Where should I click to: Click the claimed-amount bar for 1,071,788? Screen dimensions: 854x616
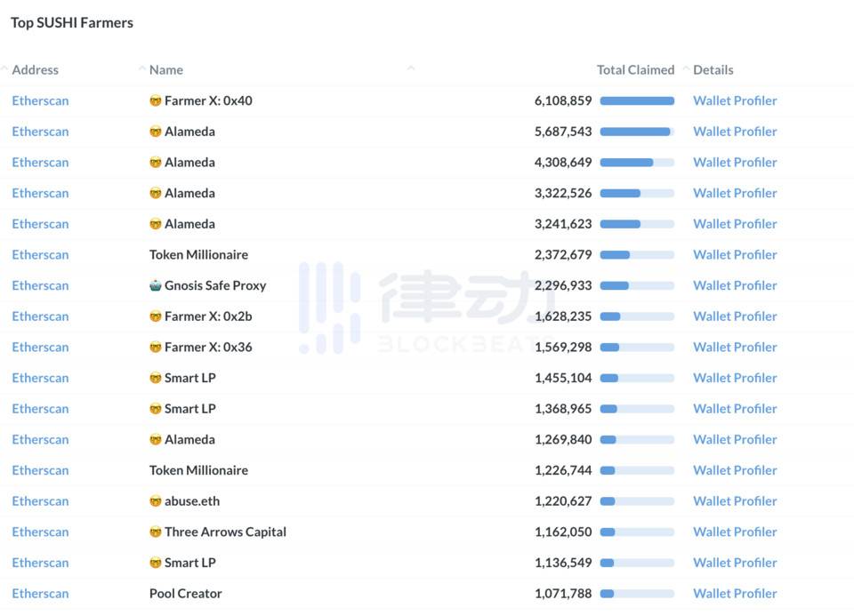coord(637,594)
